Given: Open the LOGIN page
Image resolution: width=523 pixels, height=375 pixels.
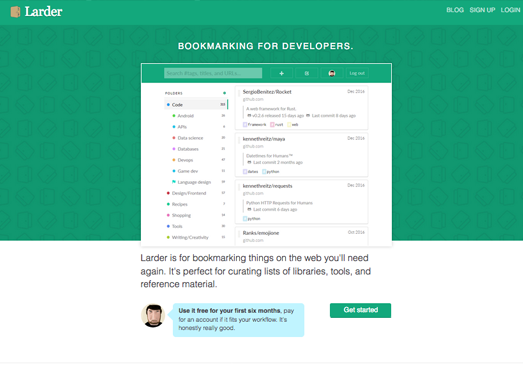Looking at the screenshot, I should [x=510, y=10].
